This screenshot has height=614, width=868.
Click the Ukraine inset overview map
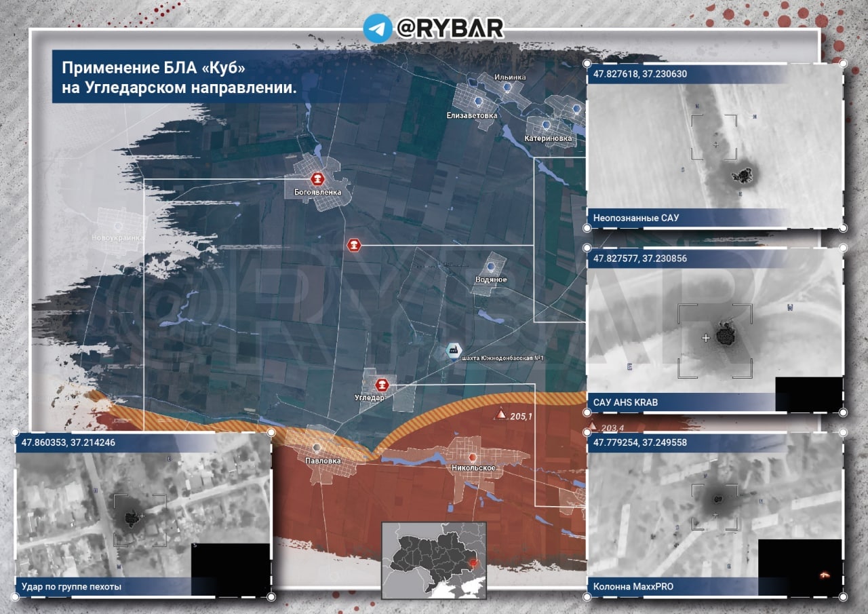tap(433, 560)
